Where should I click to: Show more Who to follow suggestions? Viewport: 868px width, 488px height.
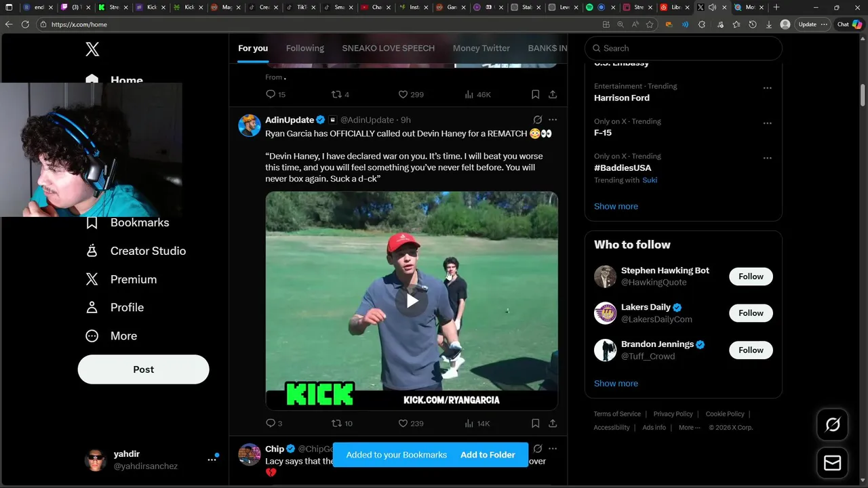pos(616,383)
